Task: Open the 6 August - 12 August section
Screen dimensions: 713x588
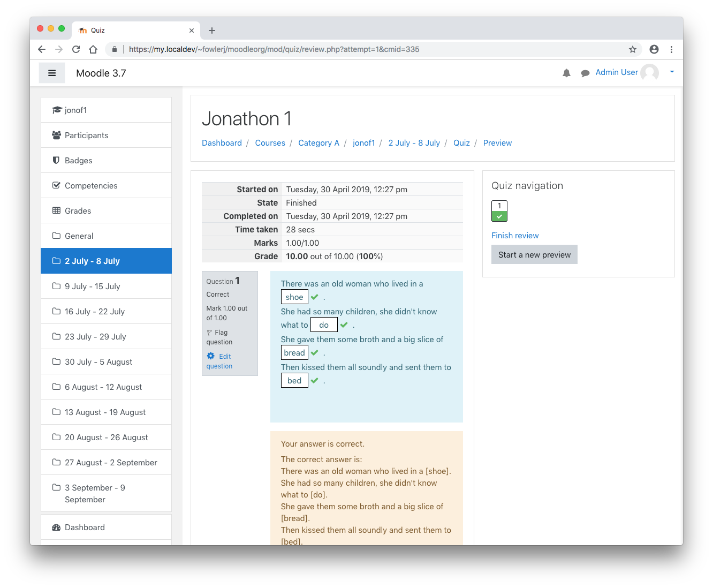Action: (x=106, y=387)
